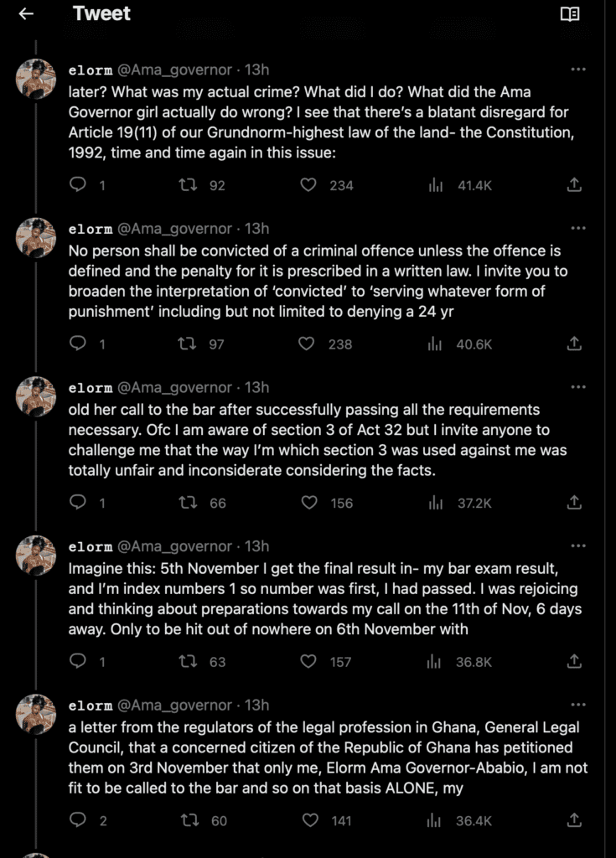The width and height of the screenshot is (616, 858).
Task: Retweet the tweet with 97 retweets
Action: [x=189, y=344]
